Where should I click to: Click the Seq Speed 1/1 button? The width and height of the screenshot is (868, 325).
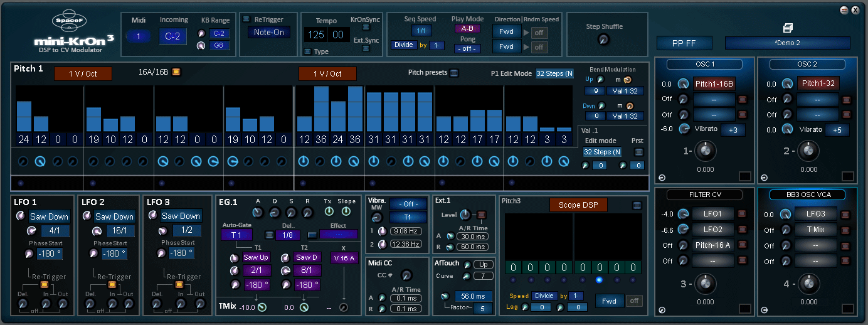421,31
